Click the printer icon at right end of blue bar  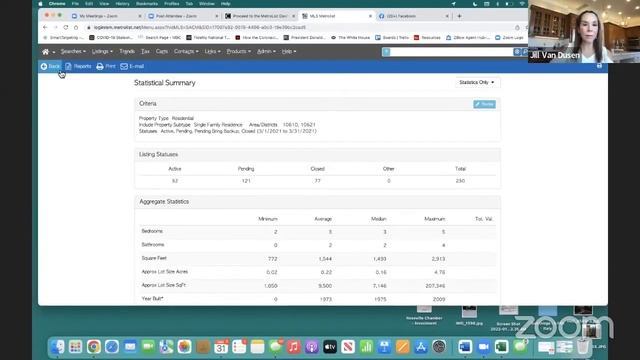pyautogui.click(x=599, y=66)
